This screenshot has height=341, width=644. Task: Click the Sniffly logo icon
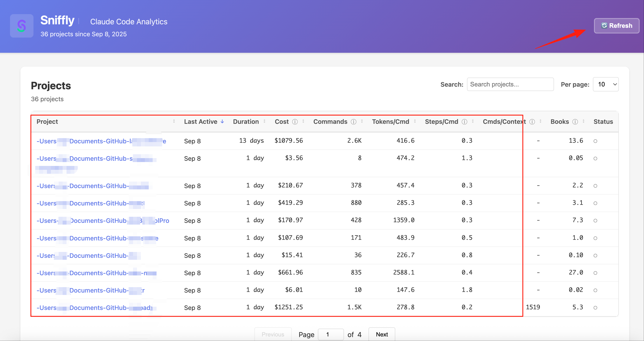tap(22, 26)
